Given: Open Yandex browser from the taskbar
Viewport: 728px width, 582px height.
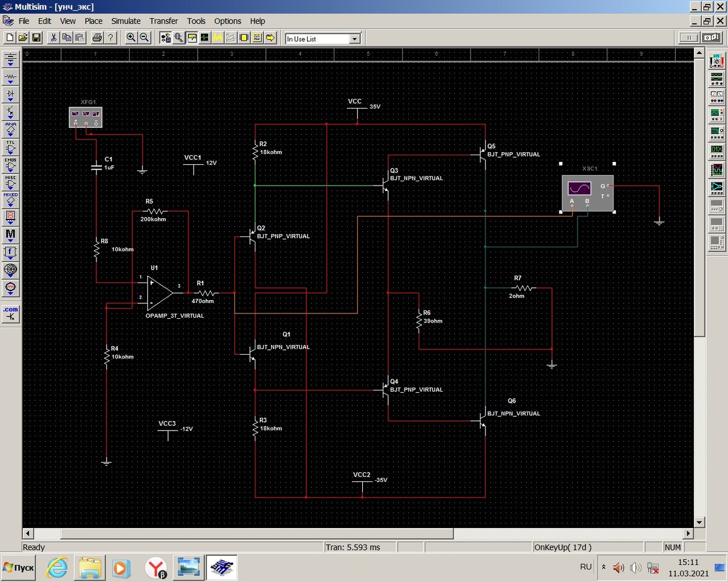Looking at the screenshot, I should tap(157, 568).
